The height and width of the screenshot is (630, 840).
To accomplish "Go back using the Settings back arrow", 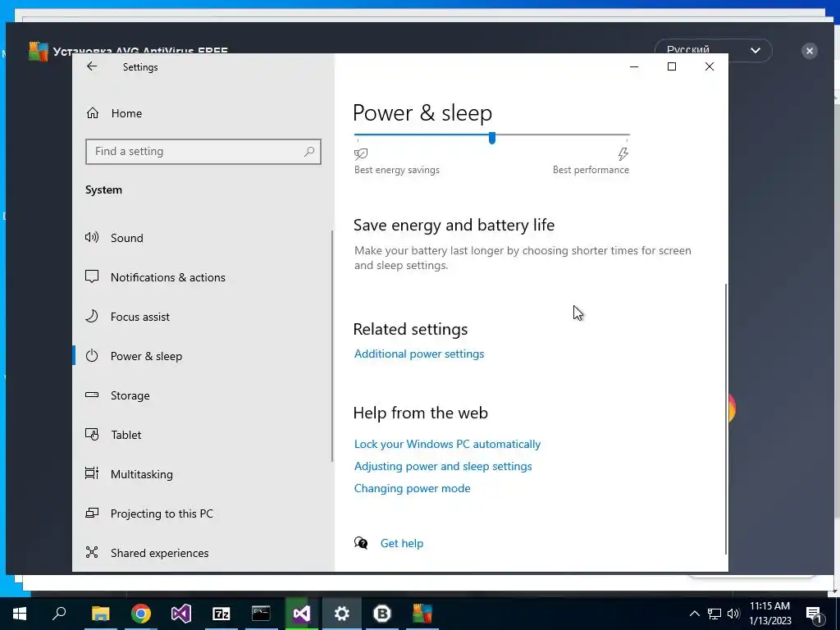I will tap(92, 66).
